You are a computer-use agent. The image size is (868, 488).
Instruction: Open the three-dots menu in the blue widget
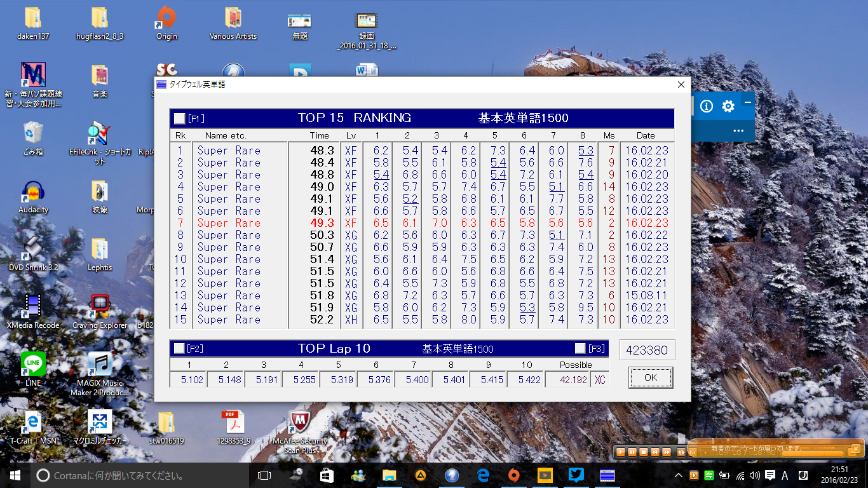click(x=738, y=131)
